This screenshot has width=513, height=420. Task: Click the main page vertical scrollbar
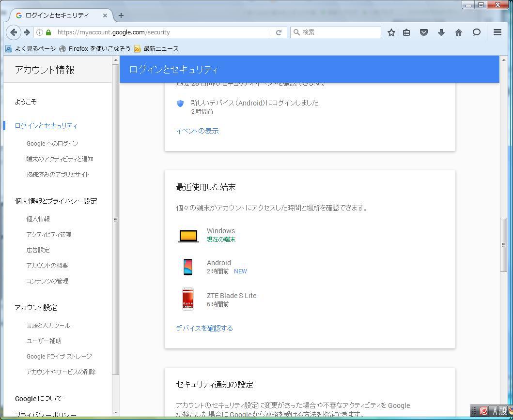tap(503, 244)
